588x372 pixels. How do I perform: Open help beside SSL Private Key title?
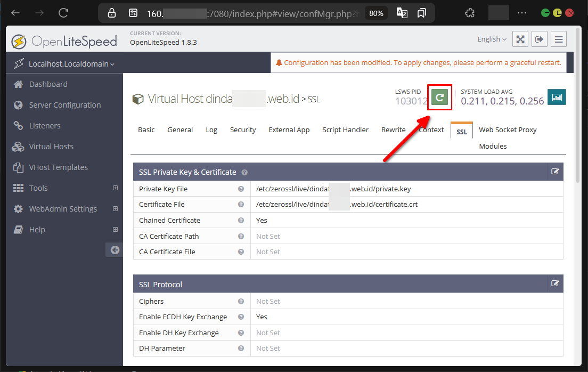(244, 173)
